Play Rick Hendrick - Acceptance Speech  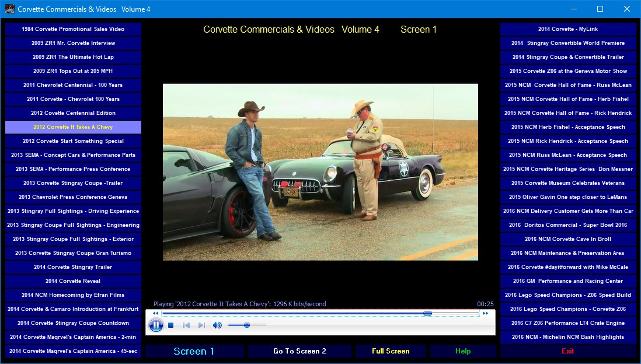point(568,141)
